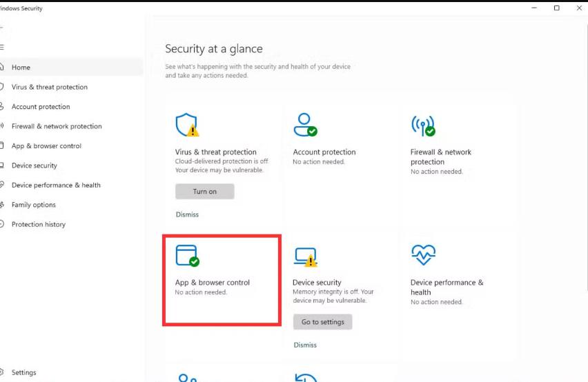Click the App & browser control card title
The width and height of the screenshot is (588, 382).
pos(213,283)
